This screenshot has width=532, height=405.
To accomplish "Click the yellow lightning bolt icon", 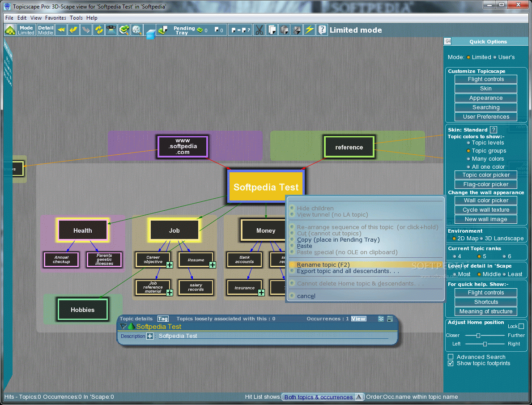I will 309,30.
